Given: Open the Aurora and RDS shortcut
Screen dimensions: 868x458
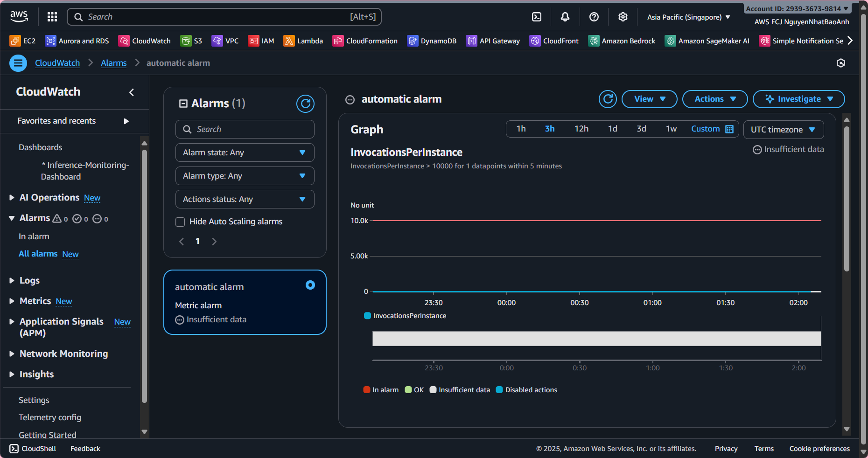Looking at the screenshot, I should pos(77,41).
